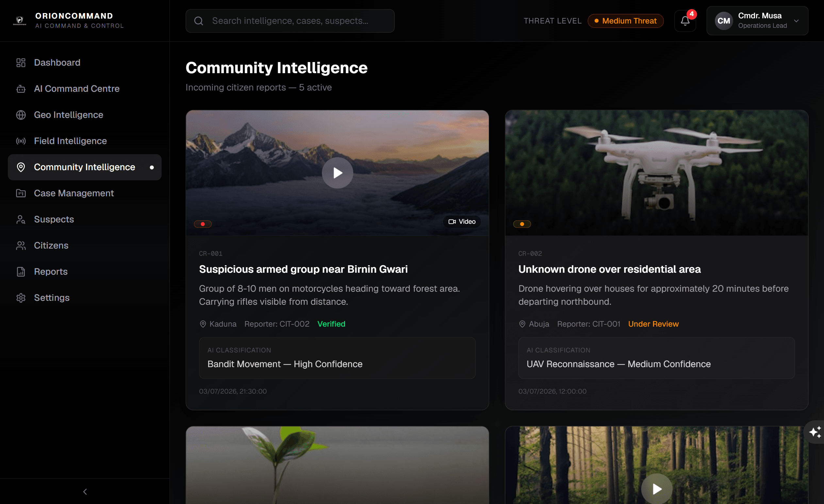Click the Kaduna location text

pyautogui.click(x=223, y=324)
